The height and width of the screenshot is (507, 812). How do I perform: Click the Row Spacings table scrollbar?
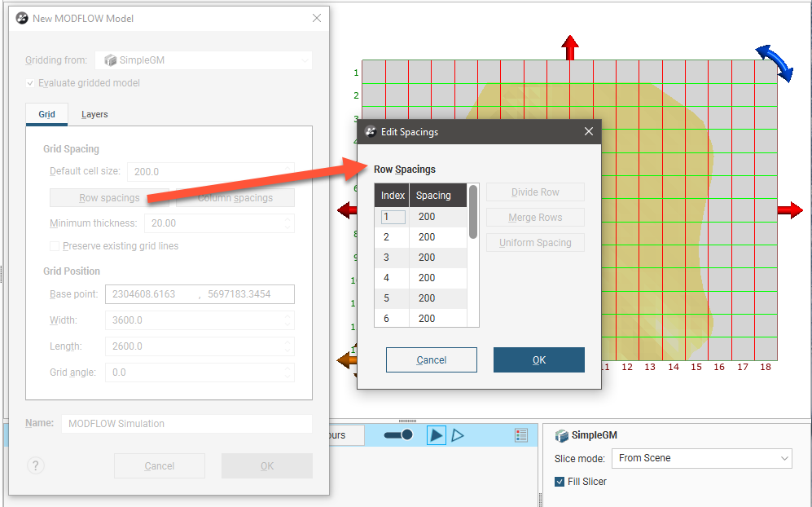point(473,212)
